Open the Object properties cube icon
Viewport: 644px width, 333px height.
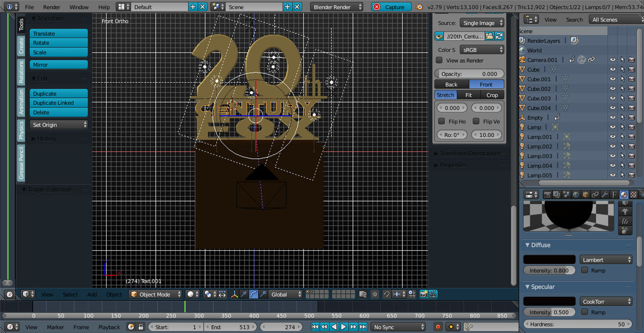point(586,194)
